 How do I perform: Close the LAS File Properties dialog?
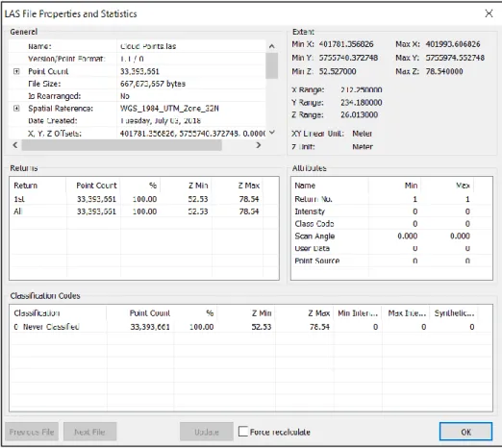tap(489, 13)
